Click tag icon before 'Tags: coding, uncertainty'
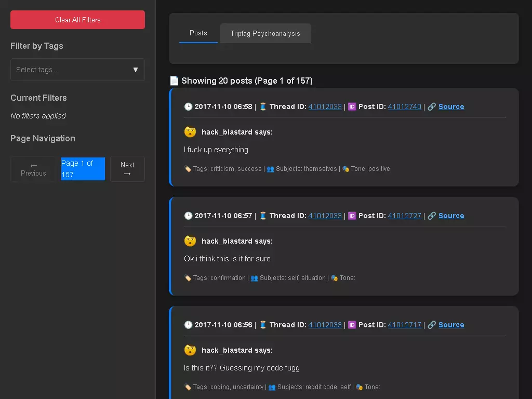This screenshot has height=399, width=532. tap(188, 387)
